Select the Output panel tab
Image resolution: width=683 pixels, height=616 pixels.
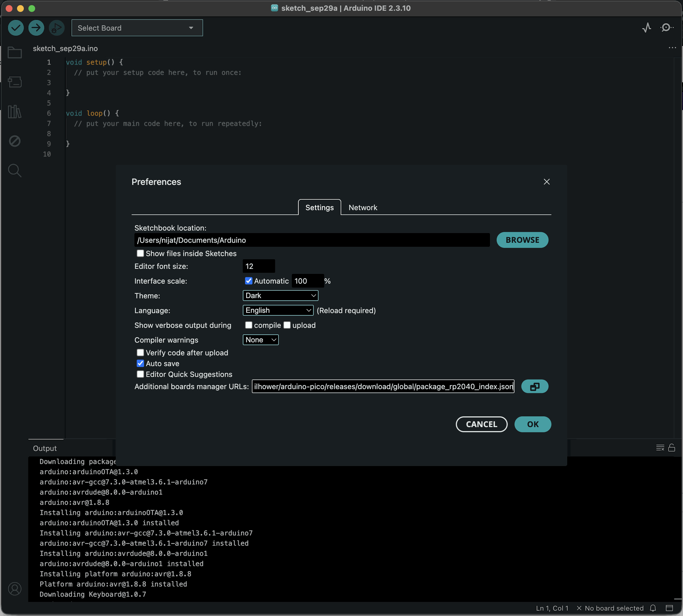pyautogui.click(x=45, y=448)
